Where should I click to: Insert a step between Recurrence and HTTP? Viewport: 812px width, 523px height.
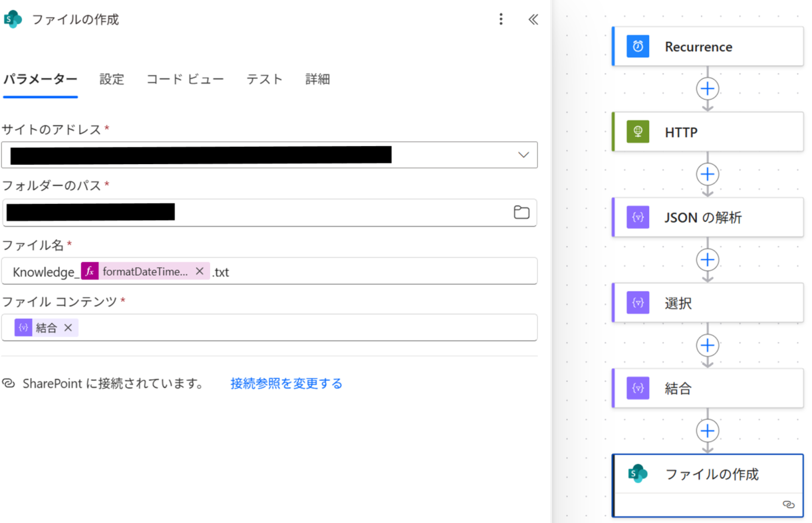(x=708, y=88)
